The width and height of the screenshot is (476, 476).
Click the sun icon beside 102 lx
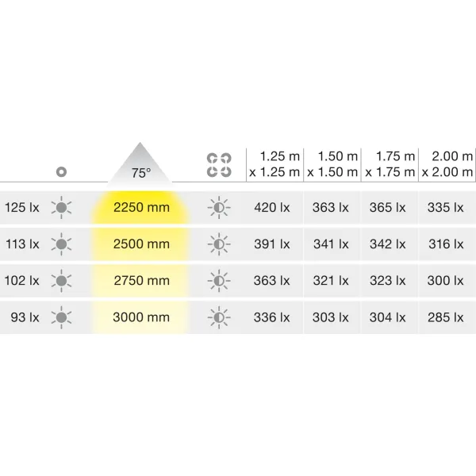pyautogui.click(x=61, y=281)
